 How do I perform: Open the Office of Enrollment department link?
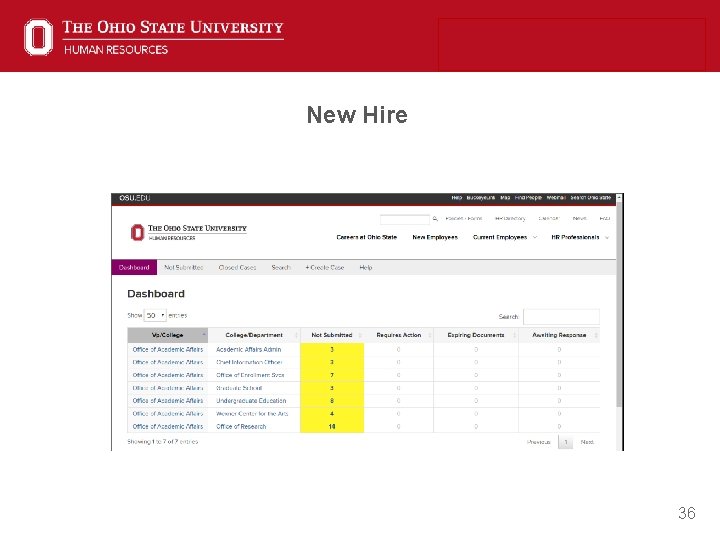point(250,375)
